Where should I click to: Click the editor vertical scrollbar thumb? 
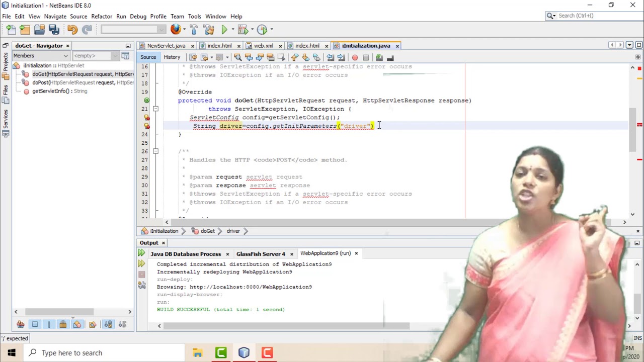click(x=632, y=129)
